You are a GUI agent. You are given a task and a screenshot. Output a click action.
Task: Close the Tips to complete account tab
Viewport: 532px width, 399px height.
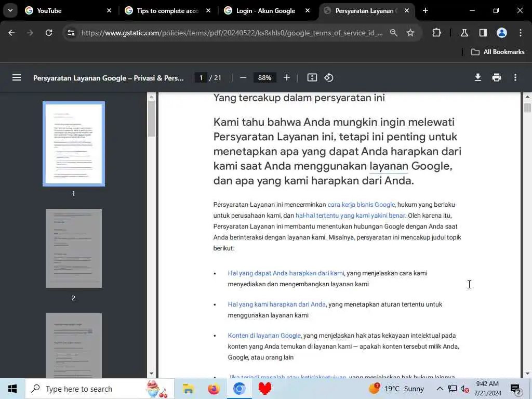[x=208, y=10]
